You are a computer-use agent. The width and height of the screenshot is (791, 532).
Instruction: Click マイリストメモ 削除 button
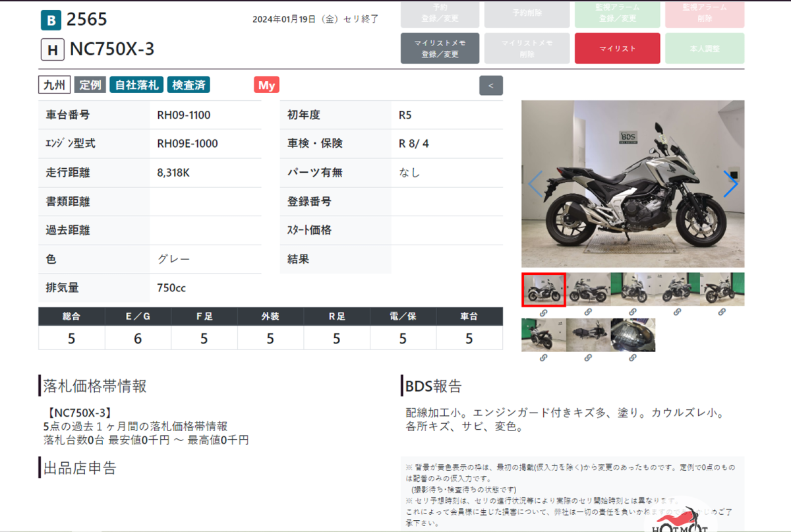[528, 48]
